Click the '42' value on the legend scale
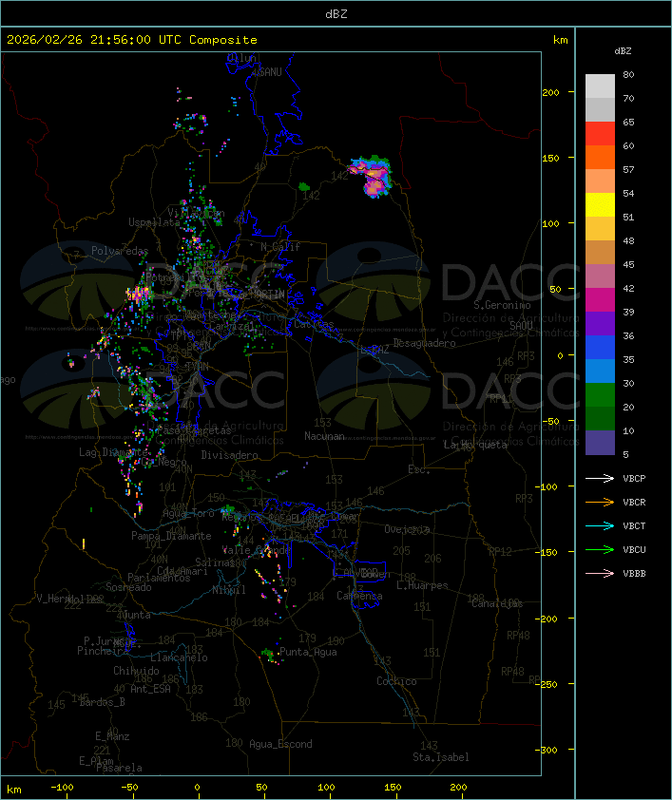Image resolution: width=672 pixels, height=800 pixels. point(628,288)
